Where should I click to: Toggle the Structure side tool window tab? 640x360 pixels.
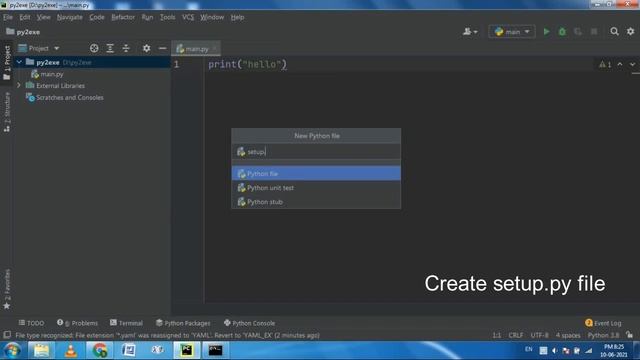7,112
